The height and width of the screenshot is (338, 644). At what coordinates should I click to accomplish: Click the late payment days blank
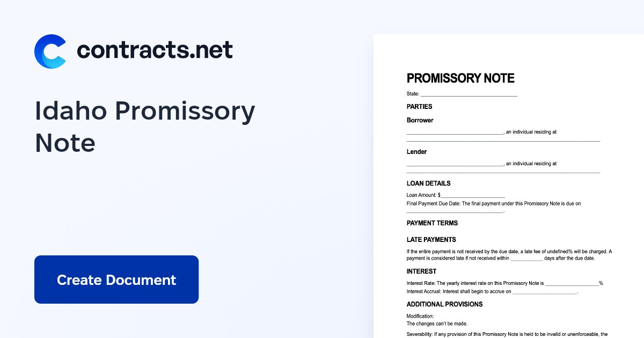click(526, 259)
